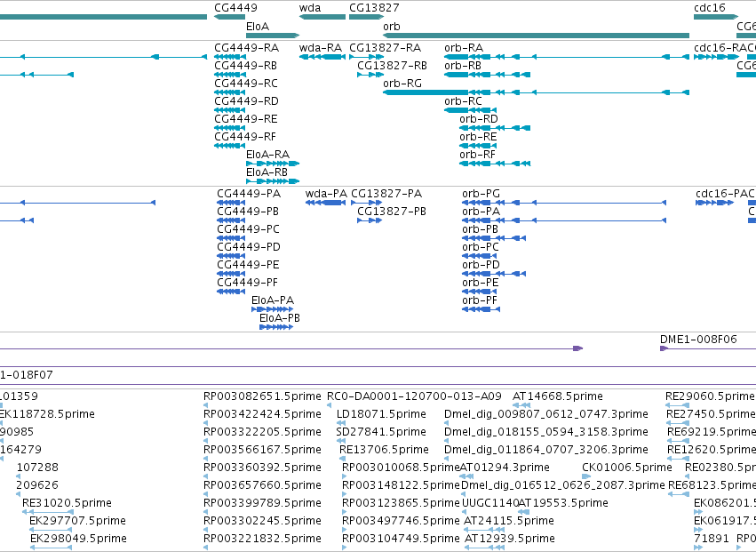Image resolution: width=756 pixels, height=552 pixels.
Task: Select EST label EK298049.5prime
Action: point(78,539)
